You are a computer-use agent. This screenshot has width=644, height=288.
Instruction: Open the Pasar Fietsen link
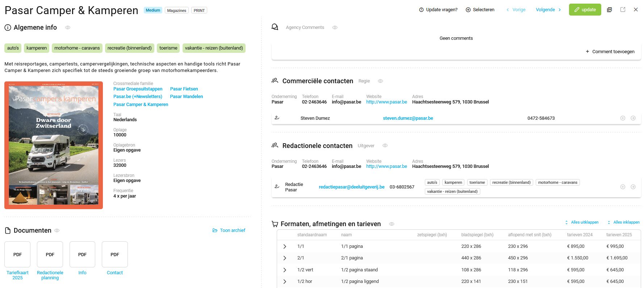coord(184,89)
